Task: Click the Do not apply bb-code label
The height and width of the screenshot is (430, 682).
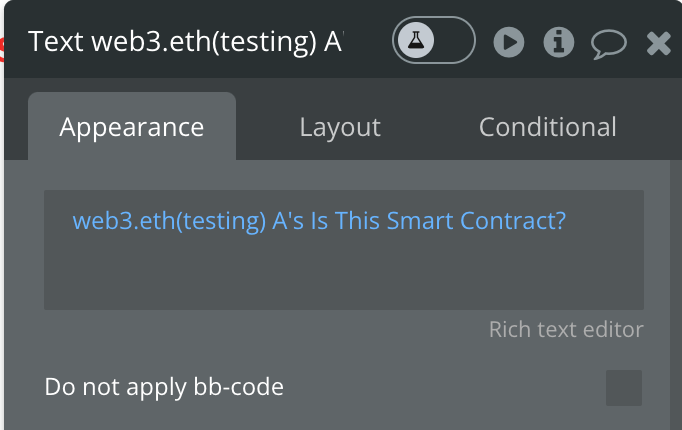Action: pyautogui.click(x=164, y=387)
